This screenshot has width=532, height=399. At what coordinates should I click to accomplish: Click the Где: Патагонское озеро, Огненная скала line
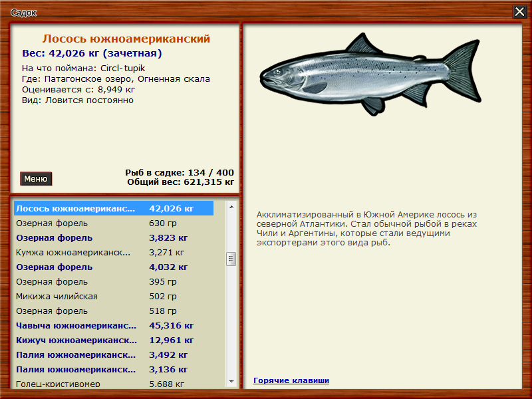tap(116, 79)
